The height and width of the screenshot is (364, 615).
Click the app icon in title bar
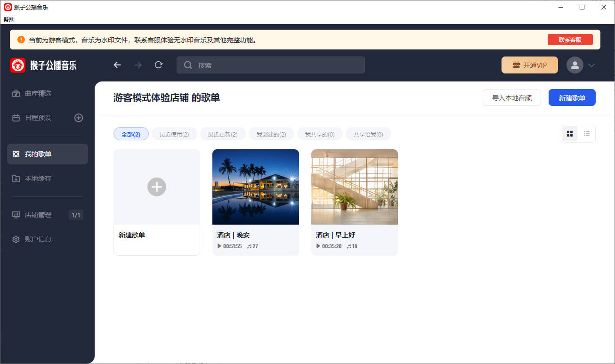pyautogui.click(x=8, y=7)
